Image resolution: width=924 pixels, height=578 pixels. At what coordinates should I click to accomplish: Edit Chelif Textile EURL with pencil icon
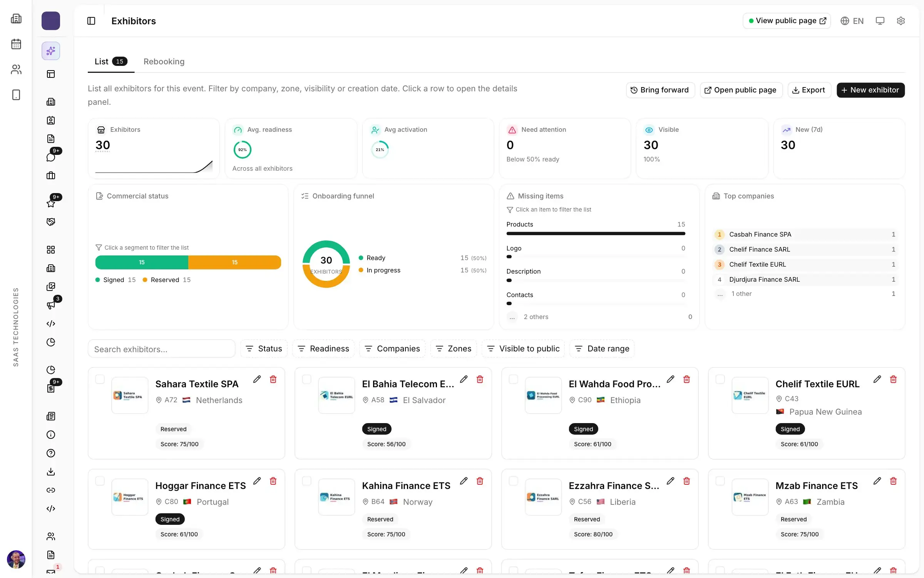click(877, 379)
